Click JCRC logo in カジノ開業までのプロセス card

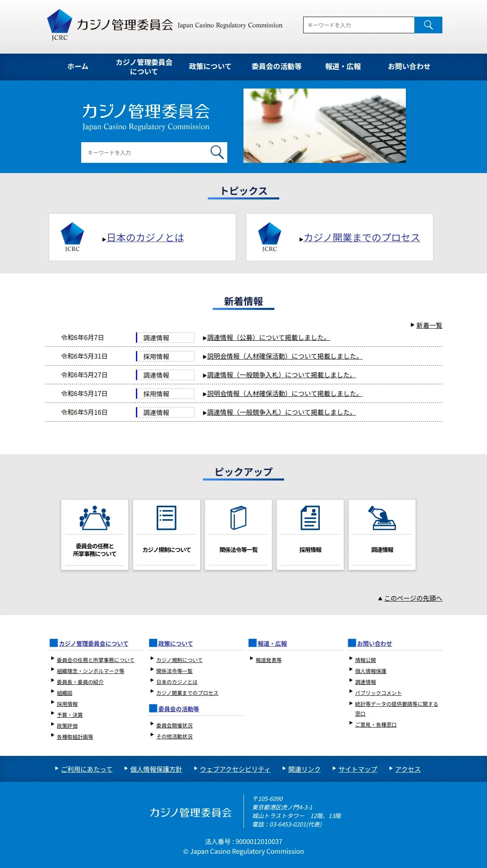pos(269,237)
